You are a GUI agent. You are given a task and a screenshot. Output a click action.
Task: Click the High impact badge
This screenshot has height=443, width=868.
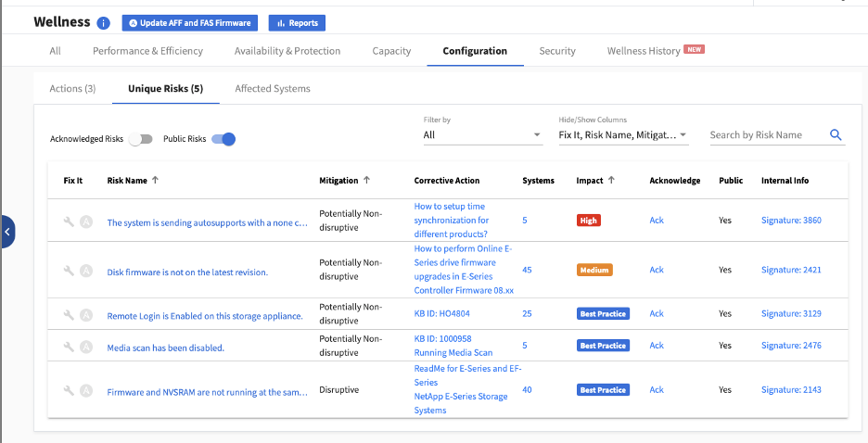click(x=590, y=221)
